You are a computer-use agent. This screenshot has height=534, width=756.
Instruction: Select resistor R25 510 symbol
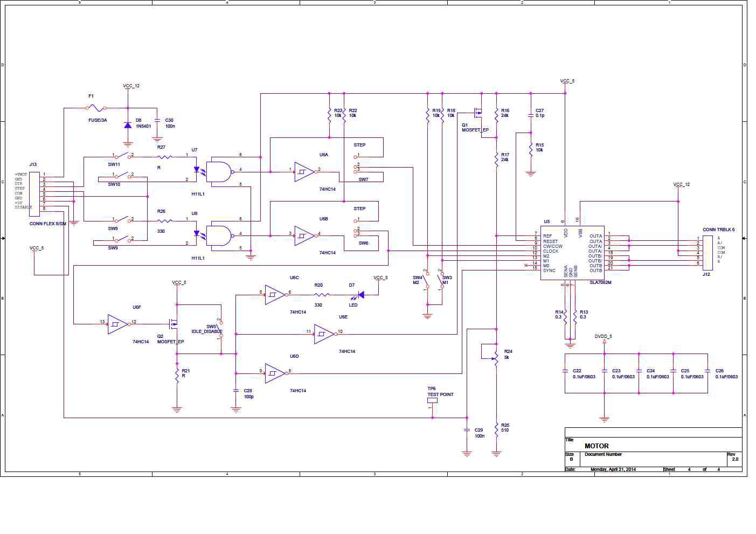pos(496,429)
